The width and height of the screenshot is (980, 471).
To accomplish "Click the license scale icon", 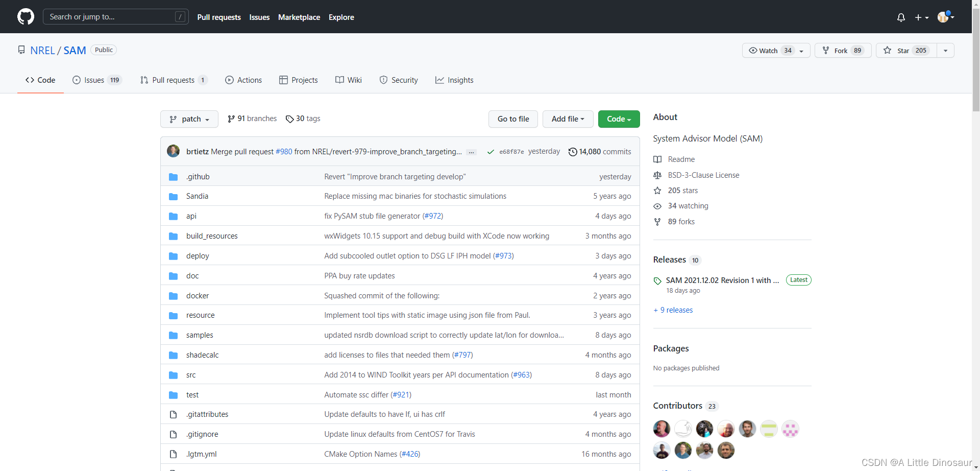I will click(657, 175).
